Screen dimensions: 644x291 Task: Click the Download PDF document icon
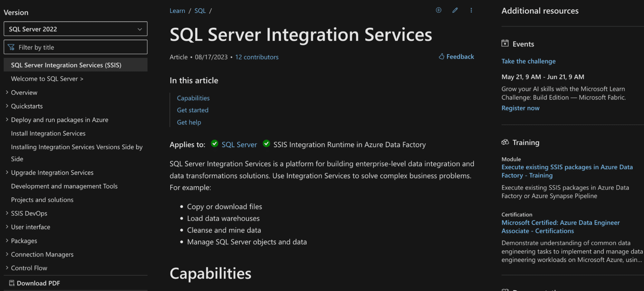coord(12,283)
